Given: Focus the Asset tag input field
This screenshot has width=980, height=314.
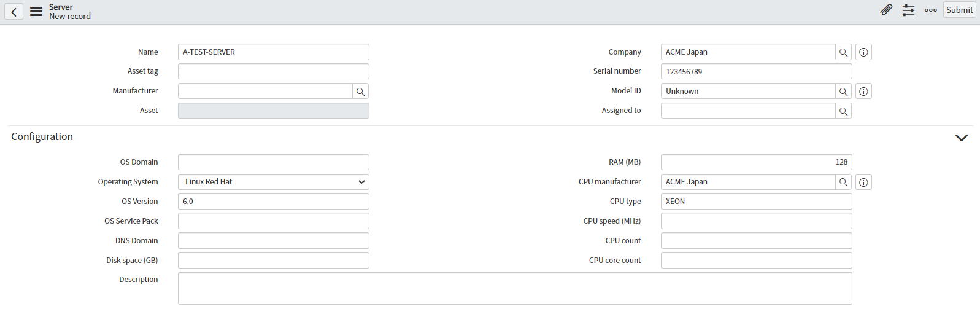Looking at the screenshot, I should [274, 71].
